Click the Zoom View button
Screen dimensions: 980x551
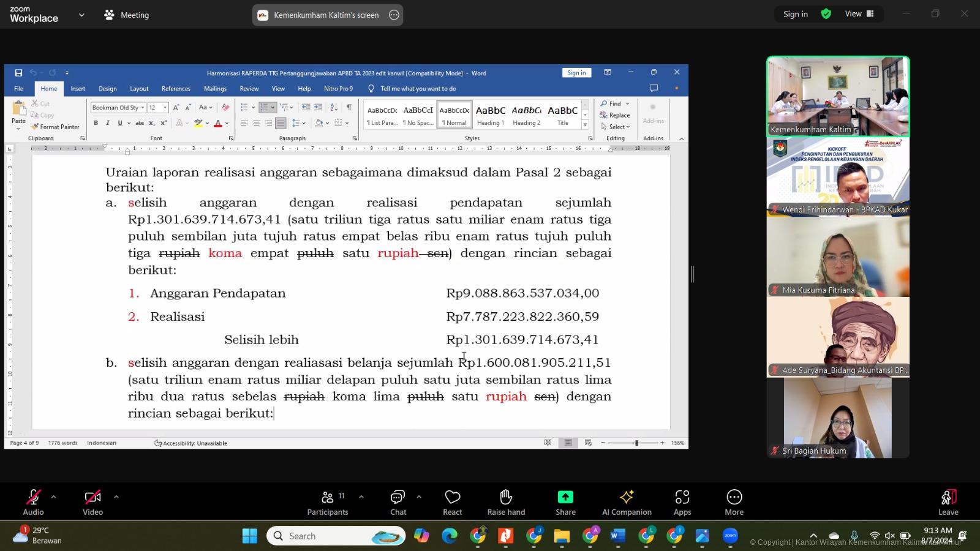coord(859,14)
